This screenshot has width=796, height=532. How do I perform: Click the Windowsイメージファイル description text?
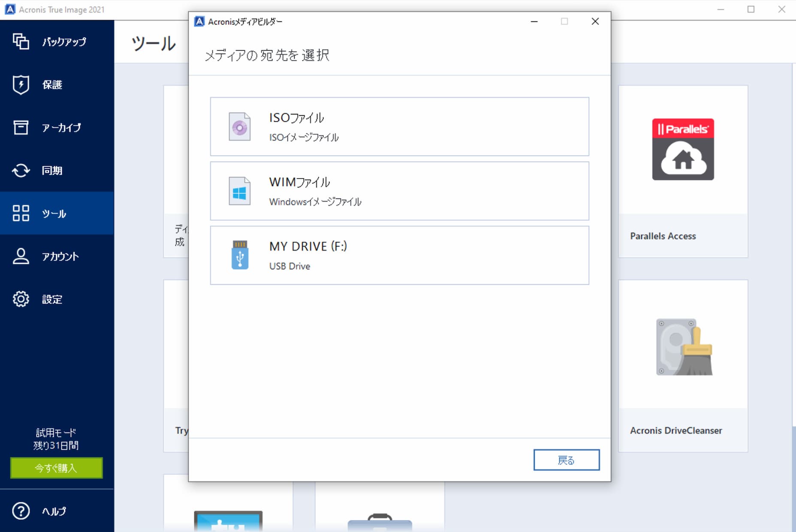315,201
